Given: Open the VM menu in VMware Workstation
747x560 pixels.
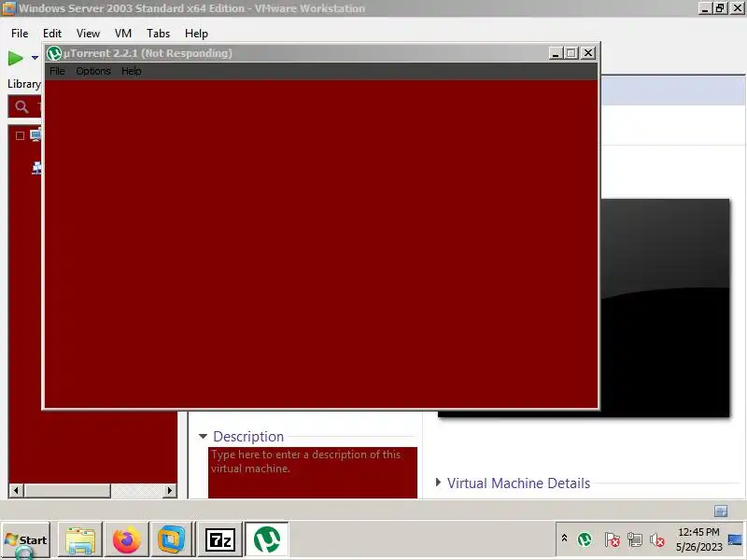Looking at the screenshot, I should click(x=123, y=34).
